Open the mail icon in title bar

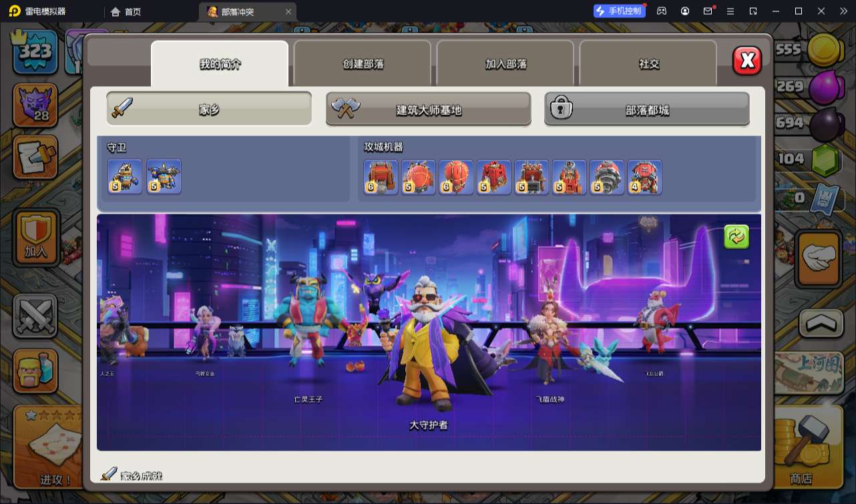[708, 11]
